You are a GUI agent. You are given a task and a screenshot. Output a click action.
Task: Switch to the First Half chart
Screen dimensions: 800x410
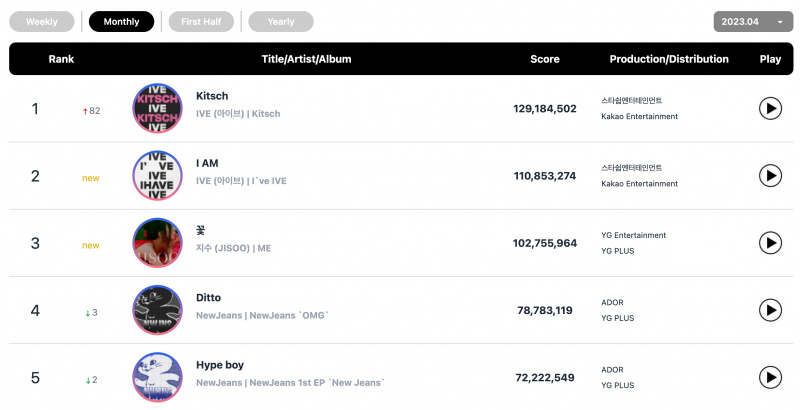[201, 22]
